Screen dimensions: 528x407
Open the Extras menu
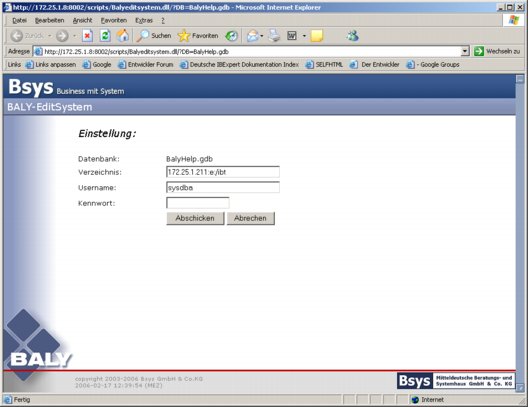[144, 21]
